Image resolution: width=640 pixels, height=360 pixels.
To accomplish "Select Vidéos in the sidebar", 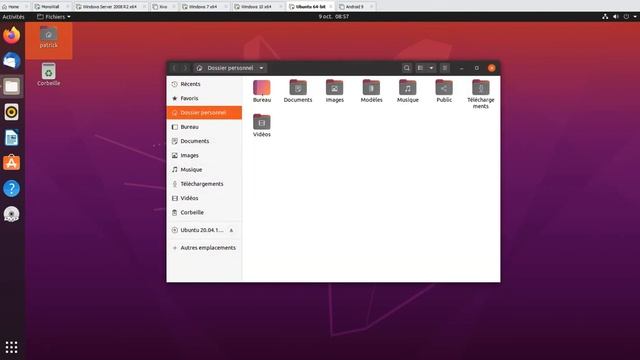I will pos(204,198).
